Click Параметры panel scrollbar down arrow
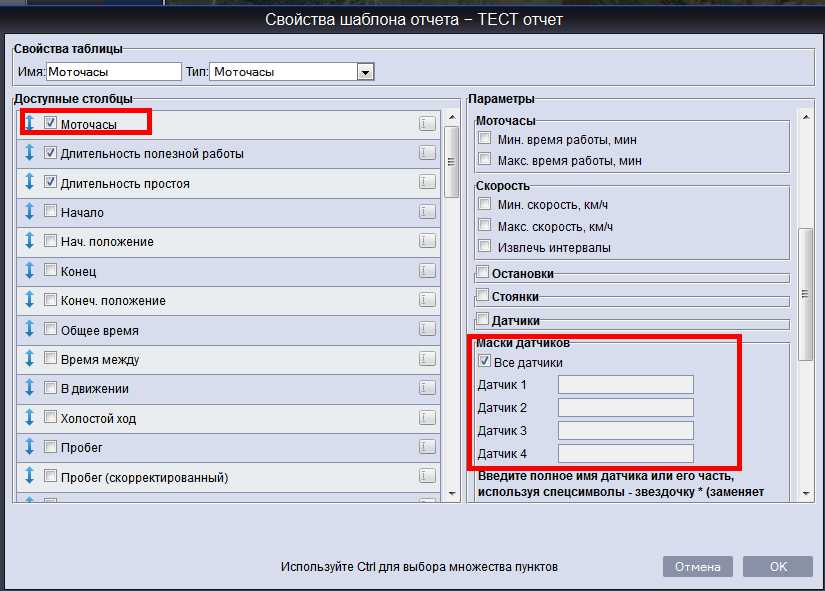825x591 pixels. (x=806, y=494)
